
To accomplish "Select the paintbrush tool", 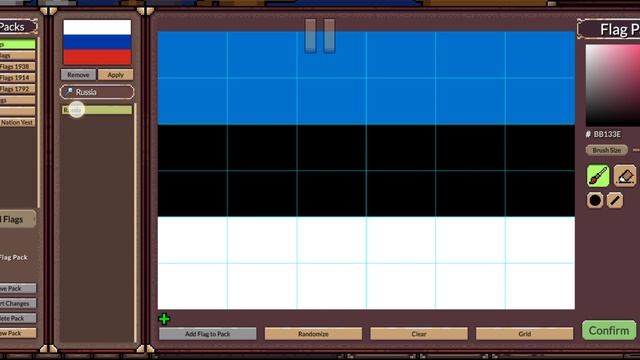I will [598, 176].
